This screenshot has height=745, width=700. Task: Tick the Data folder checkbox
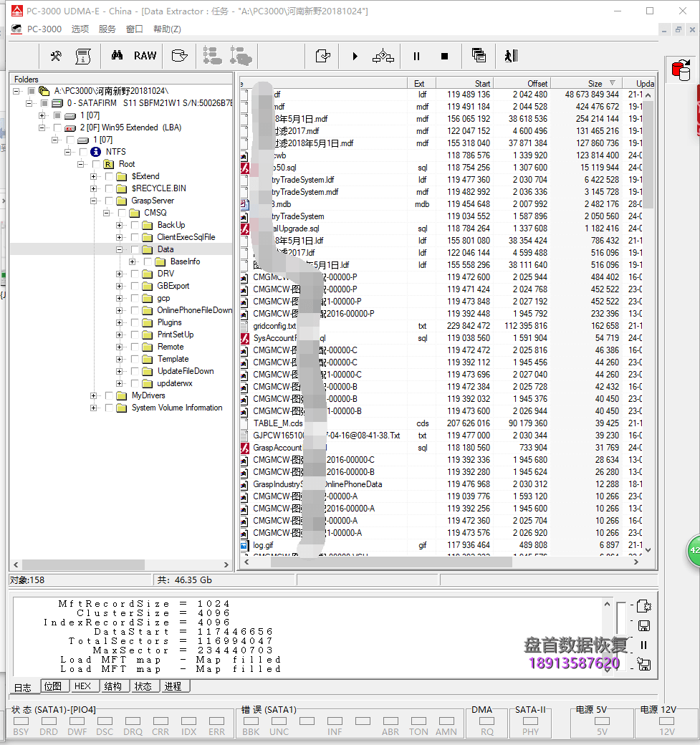(135, 249)
